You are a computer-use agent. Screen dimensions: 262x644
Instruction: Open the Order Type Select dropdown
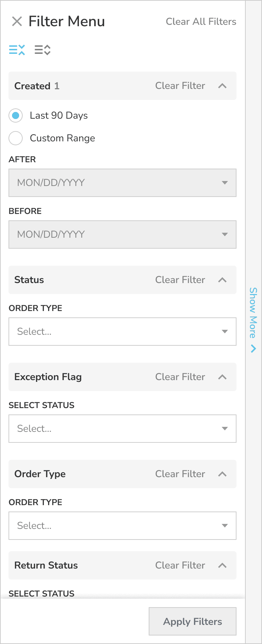tap(122, 526)
